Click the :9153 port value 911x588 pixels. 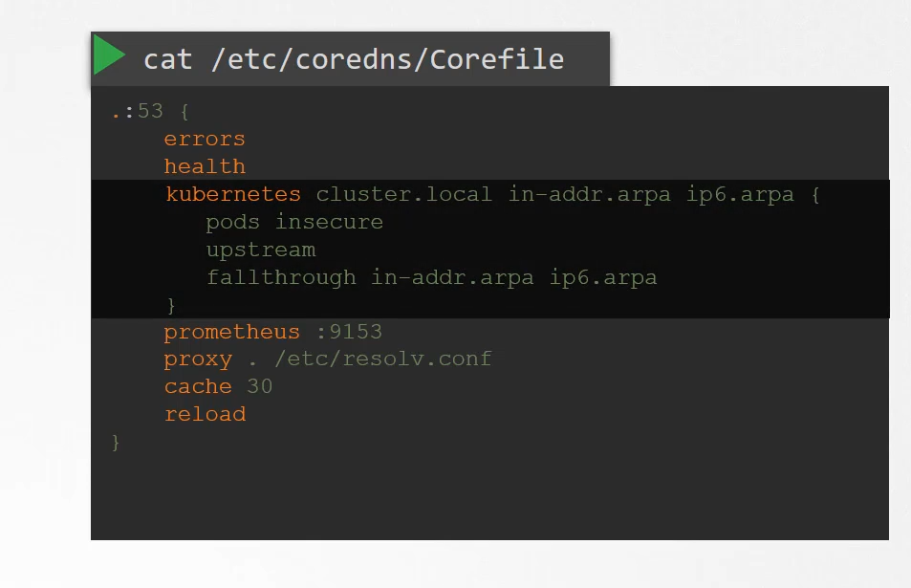pos(349,332)
